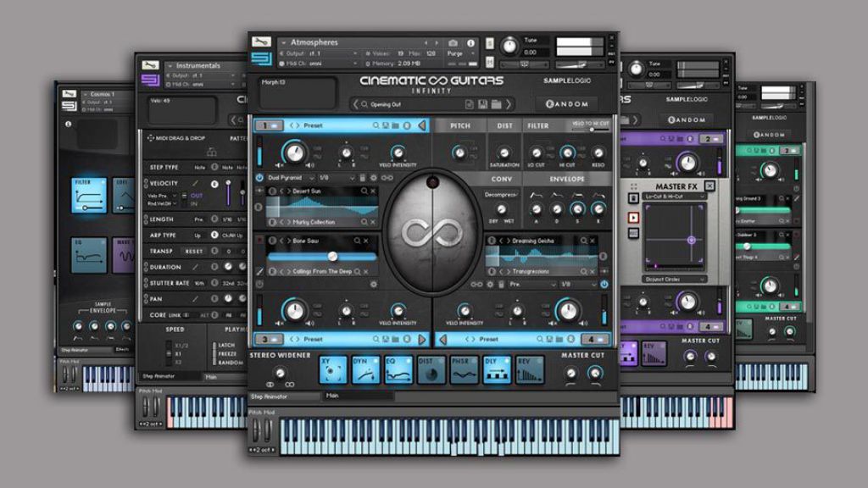Save the Opening Out preset with disk icon
The width and height of the screenshot is (868, 488).
pyautogui.click(x=482, y=104)
